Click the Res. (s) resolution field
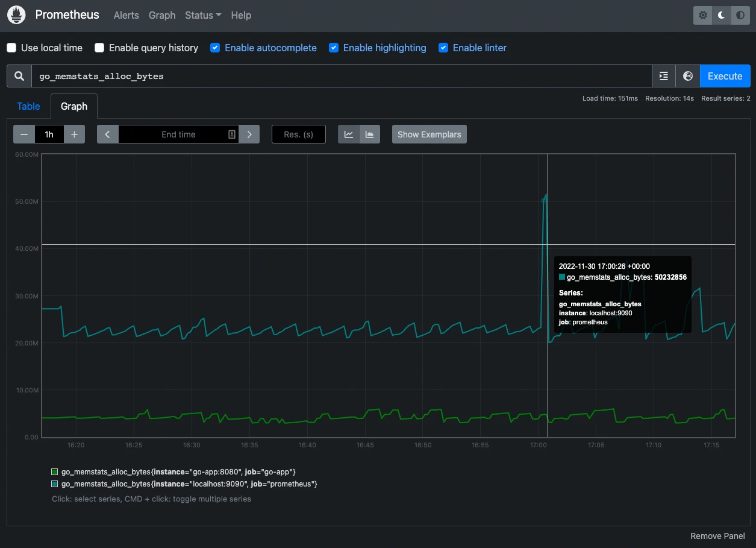The width and height of the screenshot is (756, 548). [299, 134]
